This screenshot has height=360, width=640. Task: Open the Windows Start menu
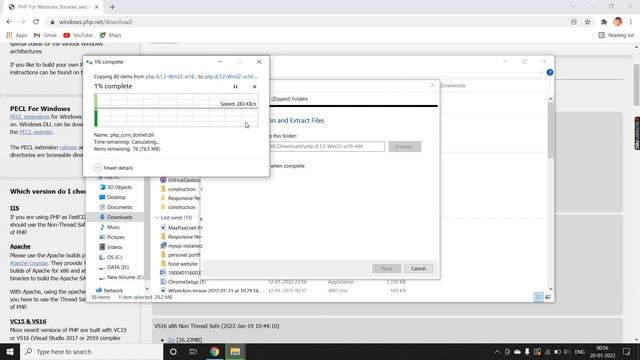click(10, 351)
